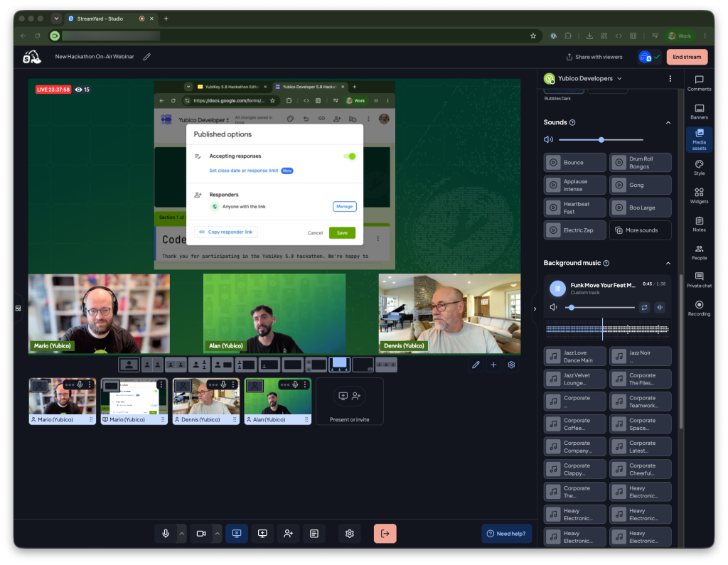Screen dimensions: 728x565
Task: Click the add layout plus icon
Action: [493, 365]
